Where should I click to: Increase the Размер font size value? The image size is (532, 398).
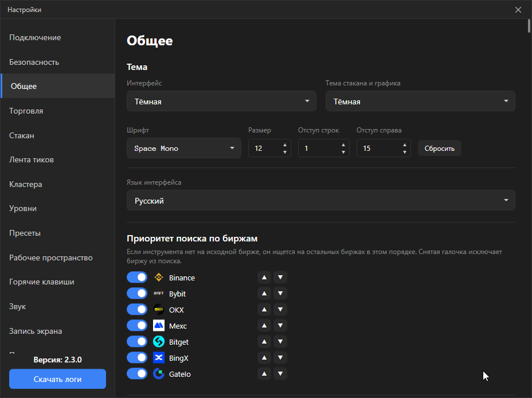point(285,145)
